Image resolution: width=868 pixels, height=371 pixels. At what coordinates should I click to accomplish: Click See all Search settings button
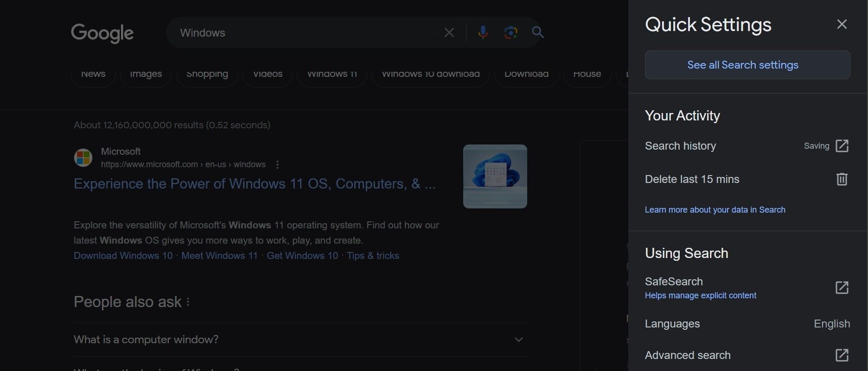pos(747,65)
